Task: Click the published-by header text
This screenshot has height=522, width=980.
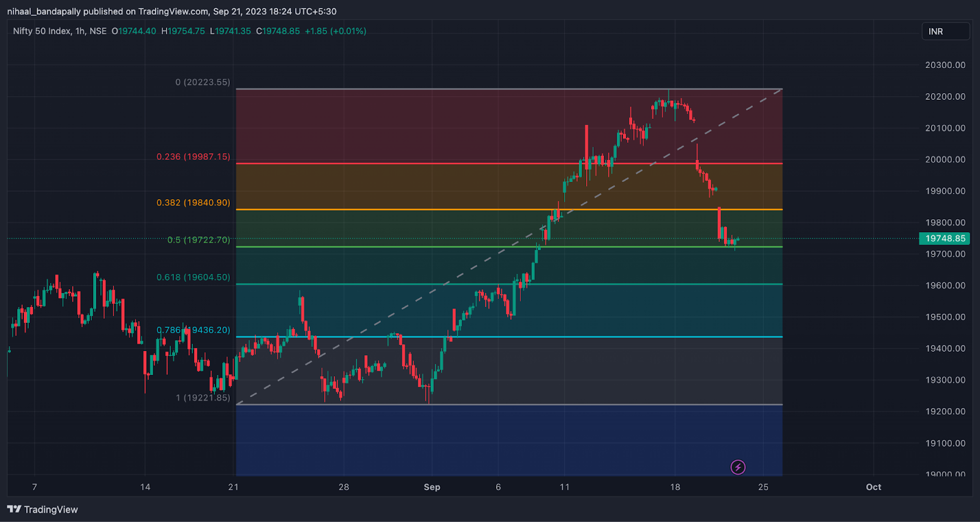Action: coord(171,12)
